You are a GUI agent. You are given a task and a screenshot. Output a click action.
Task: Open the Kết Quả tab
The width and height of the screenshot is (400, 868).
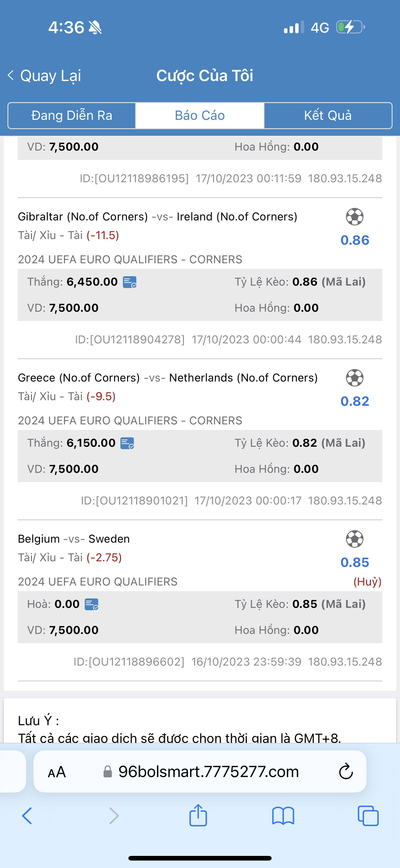(328, 115)
